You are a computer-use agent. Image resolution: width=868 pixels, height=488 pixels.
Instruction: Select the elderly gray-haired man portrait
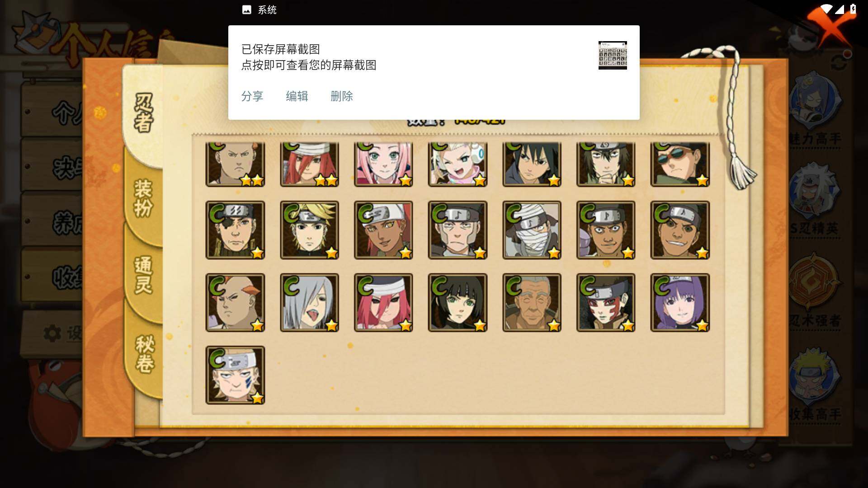click(532, 303)
